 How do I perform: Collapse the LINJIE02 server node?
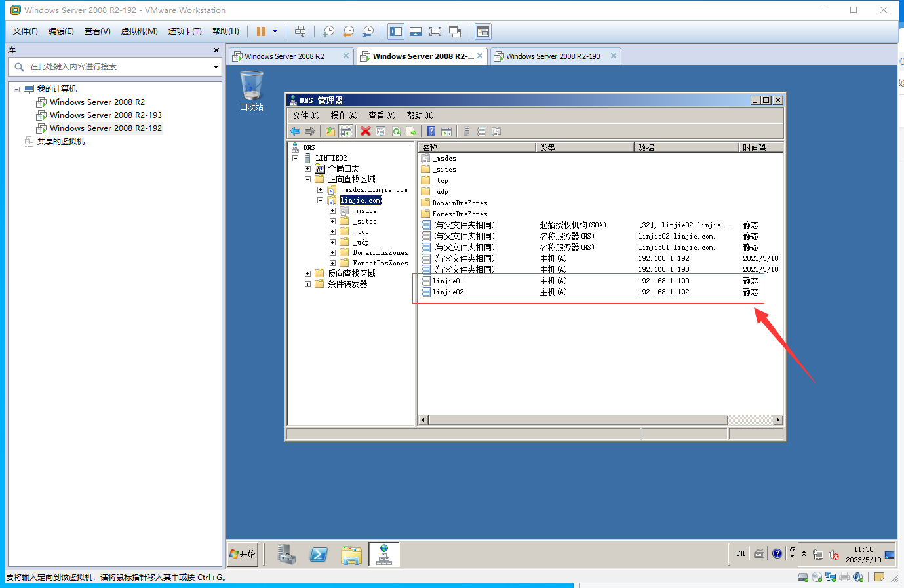[296, 158]
